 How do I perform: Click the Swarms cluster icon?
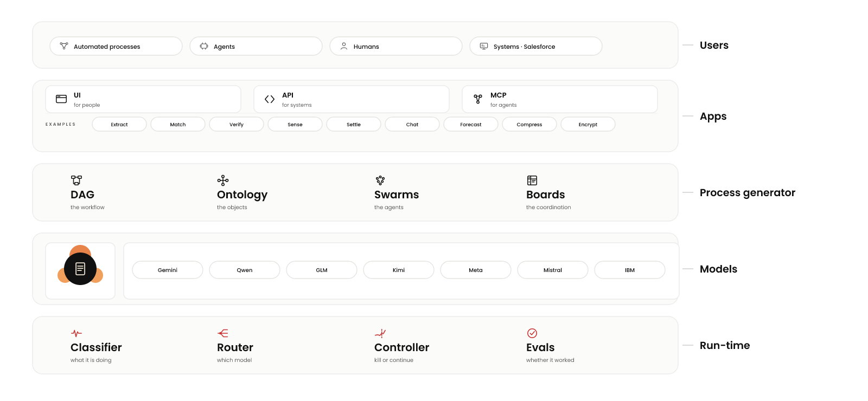coord(380,180)
